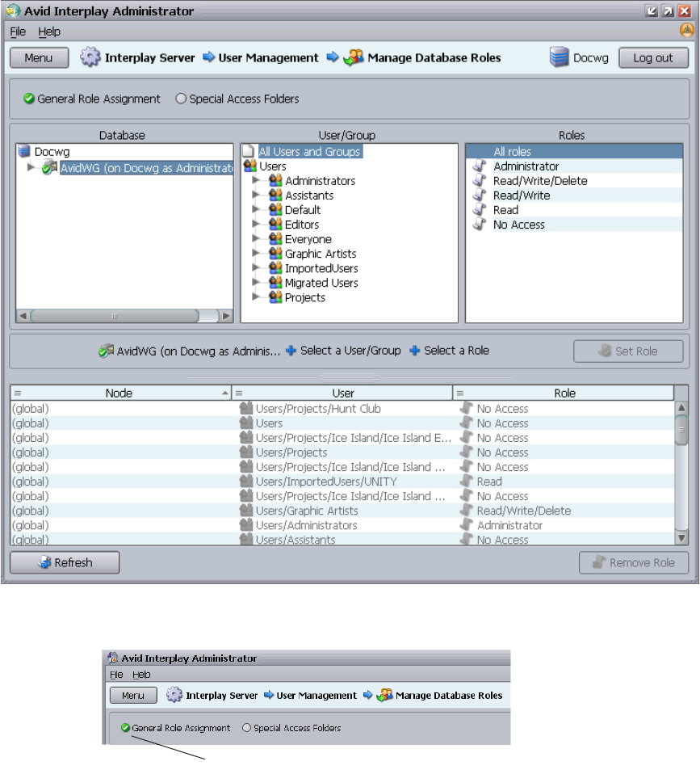Click the Docwg database icon in header
The image size is (700, 774).
[x=559, y=57]
